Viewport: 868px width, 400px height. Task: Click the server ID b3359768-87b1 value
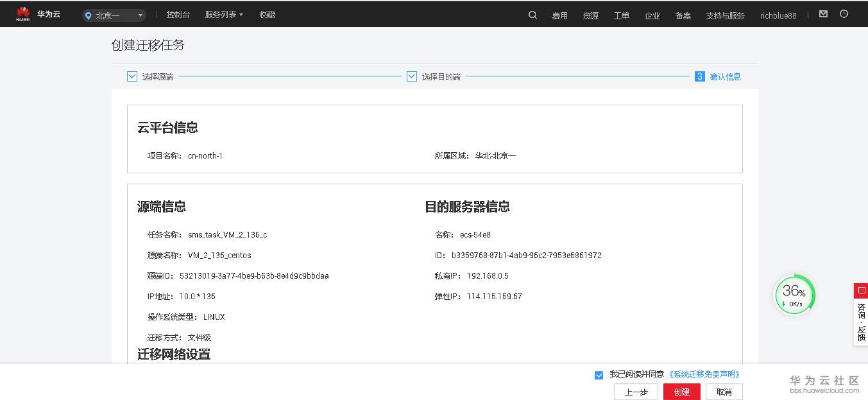point(527,256)
